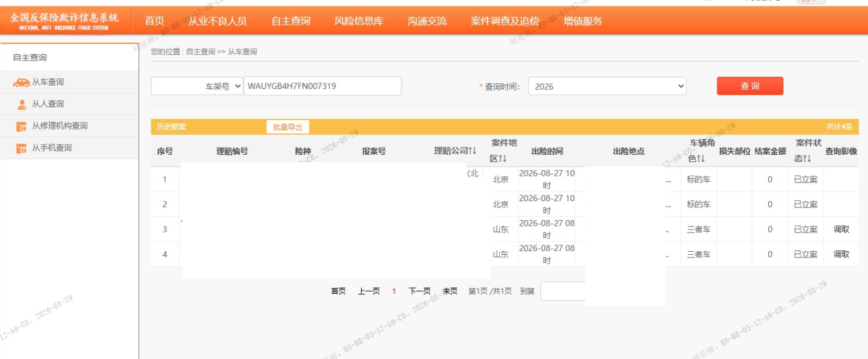Click the repair shop icon beside 从修理机构查询
This screenshot has width=868, height=359.
click(22, 127)
